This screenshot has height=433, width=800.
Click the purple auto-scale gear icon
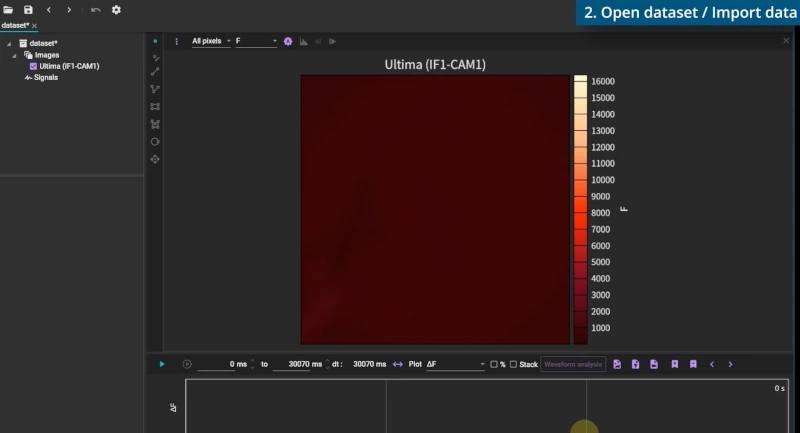pos(288,41)
